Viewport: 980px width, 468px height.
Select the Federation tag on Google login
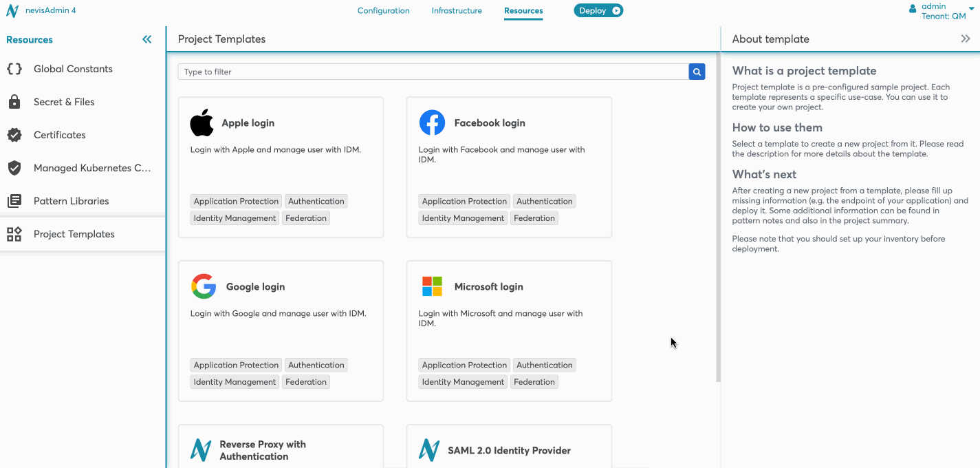coord(306,382)
